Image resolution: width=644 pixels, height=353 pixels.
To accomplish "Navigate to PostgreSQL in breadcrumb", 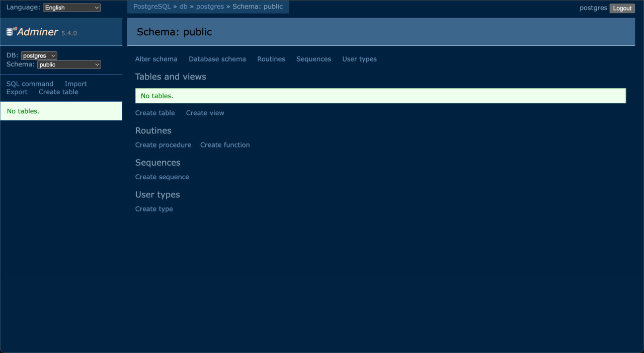I will [x=152, y=7].
